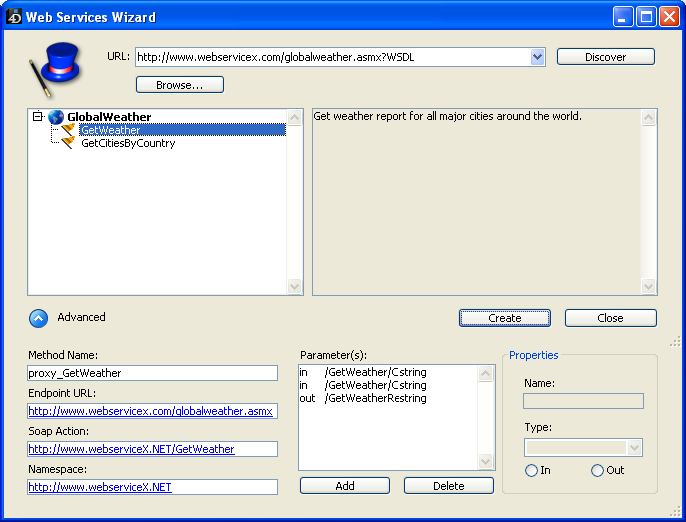686x522 pixels.
Task: Click the GlobalWeather globe icon
Action: [x=55, y=117]
